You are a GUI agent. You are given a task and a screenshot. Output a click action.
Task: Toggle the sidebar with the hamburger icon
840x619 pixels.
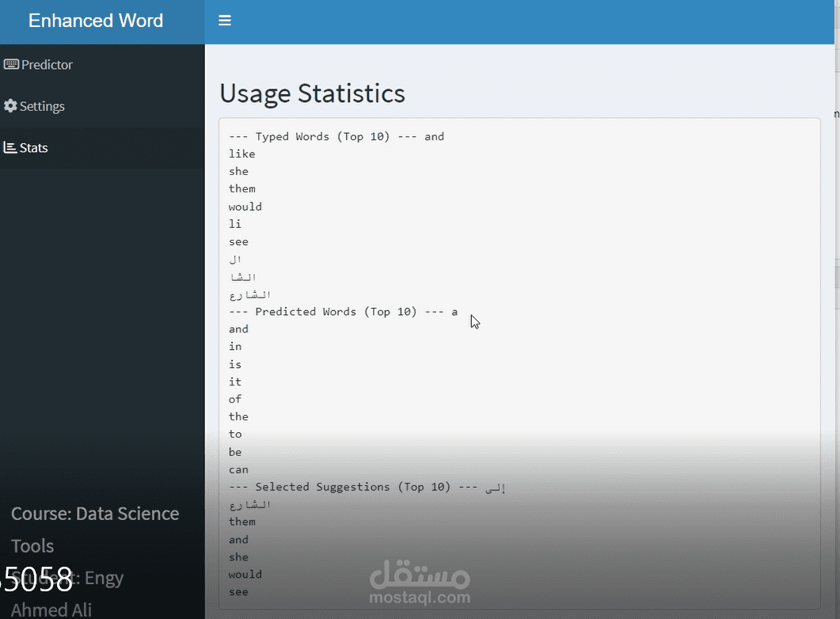[225, 21]
